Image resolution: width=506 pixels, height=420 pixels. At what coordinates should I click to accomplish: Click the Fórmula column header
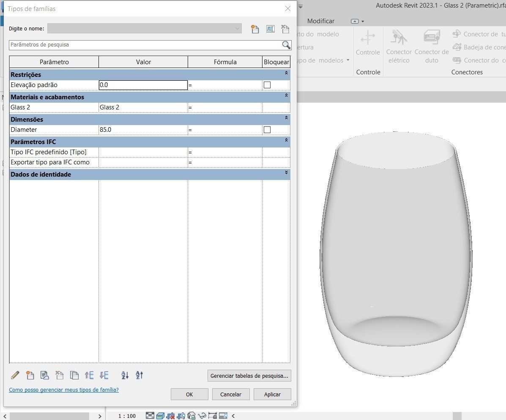pyautogui.click(x=225, y=62)
